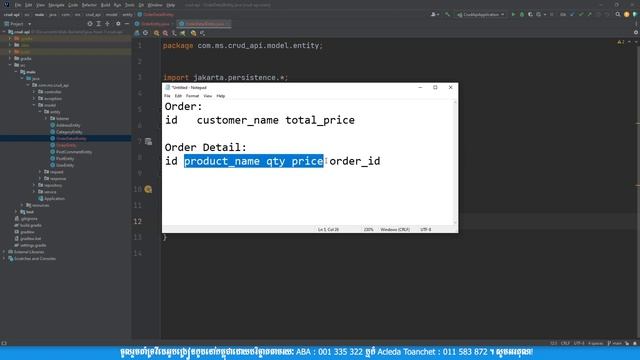Click the Notepad vertical scrollbar
The image size is (640, 360).
pos(455,162)
